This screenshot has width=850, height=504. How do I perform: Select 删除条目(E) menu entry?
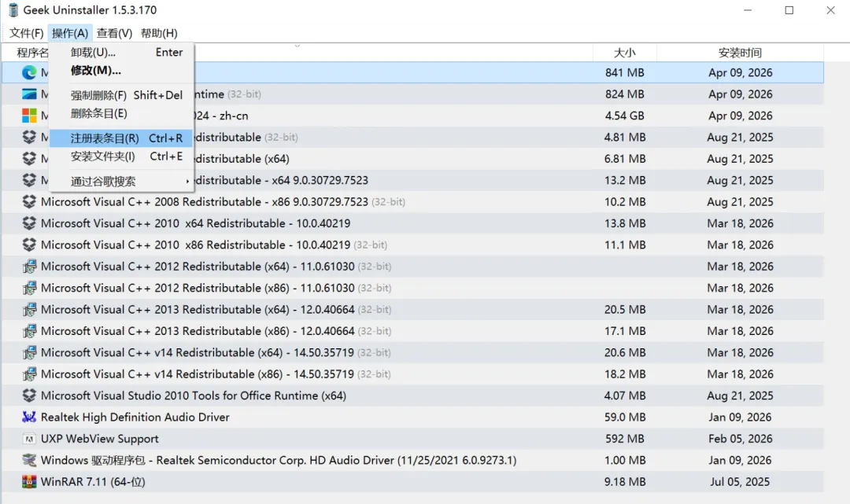point(121,113)
